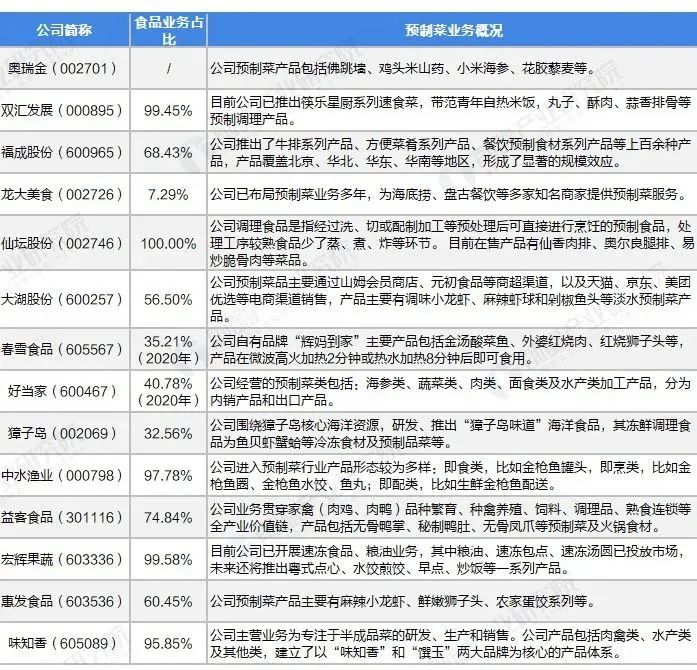Select the cell 双汇发展（000895）
This screenshot has width=697, height=670.
coord(64,110)
